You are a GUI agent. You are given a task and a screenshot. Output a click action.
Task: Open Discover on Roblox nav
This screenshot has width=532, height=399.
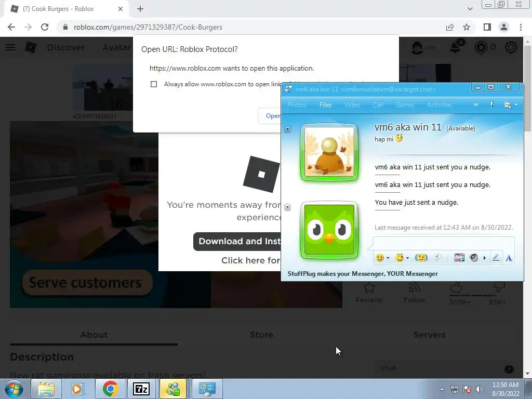[66, 47]
